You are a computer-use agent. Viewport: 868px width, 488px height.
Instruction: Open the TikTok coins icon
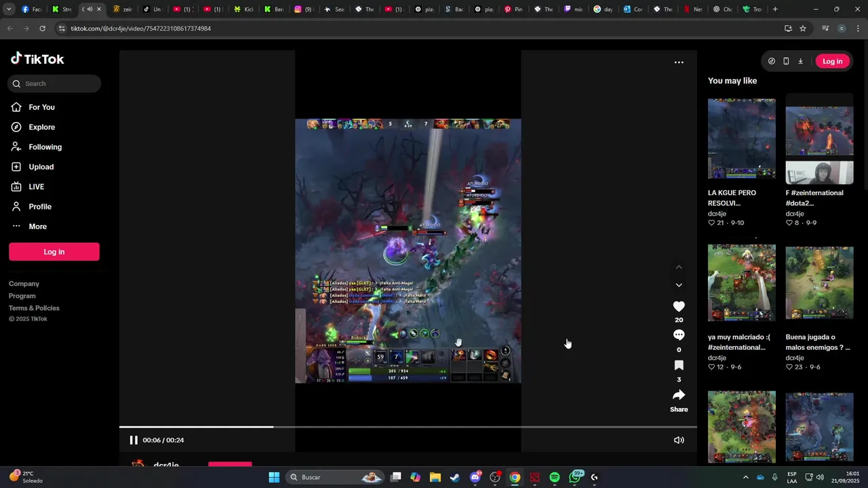coord(772,61)
